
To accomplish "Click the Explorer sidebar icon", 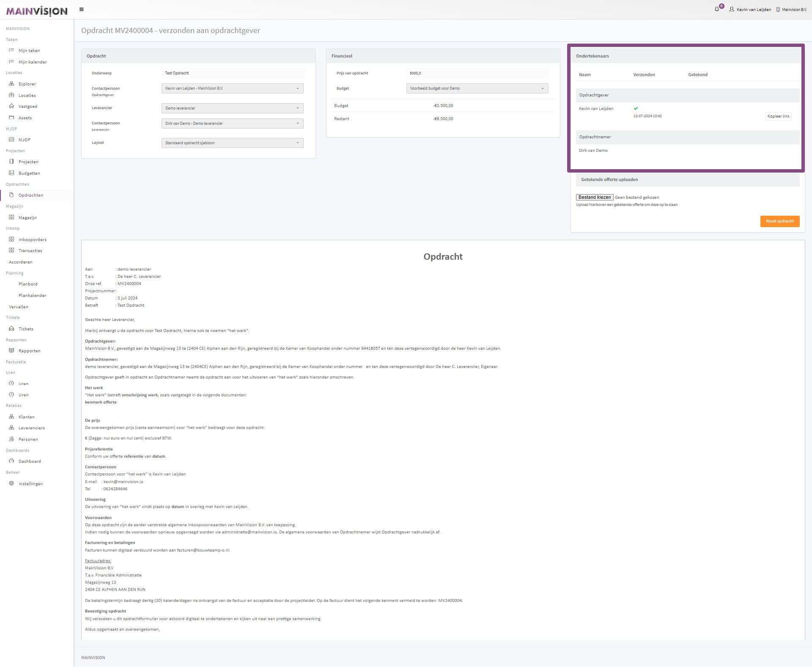I will pos(11,84).
